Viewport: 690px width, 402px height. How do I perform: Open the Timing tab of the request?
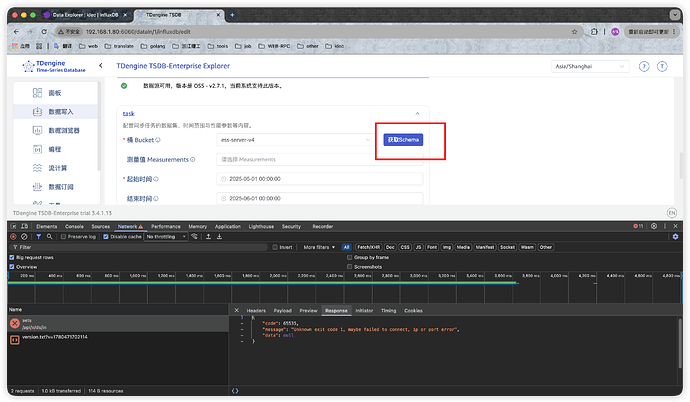point(389,311)
